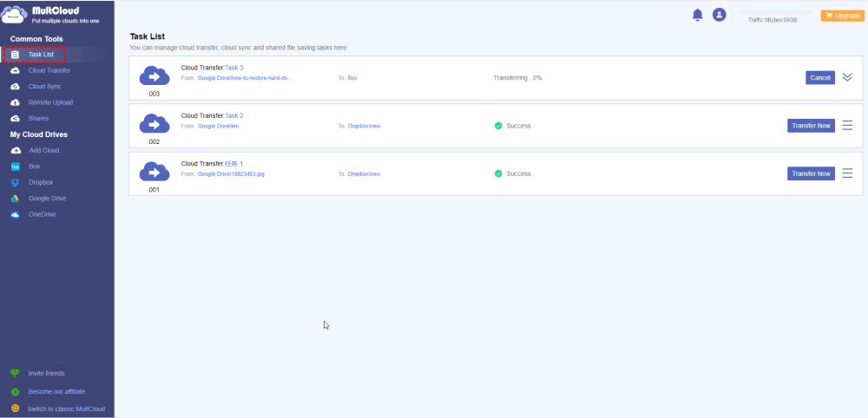The image size is (868, 418).
Task: Click the Add Cloud plus icon
Action: click(16, 150)
